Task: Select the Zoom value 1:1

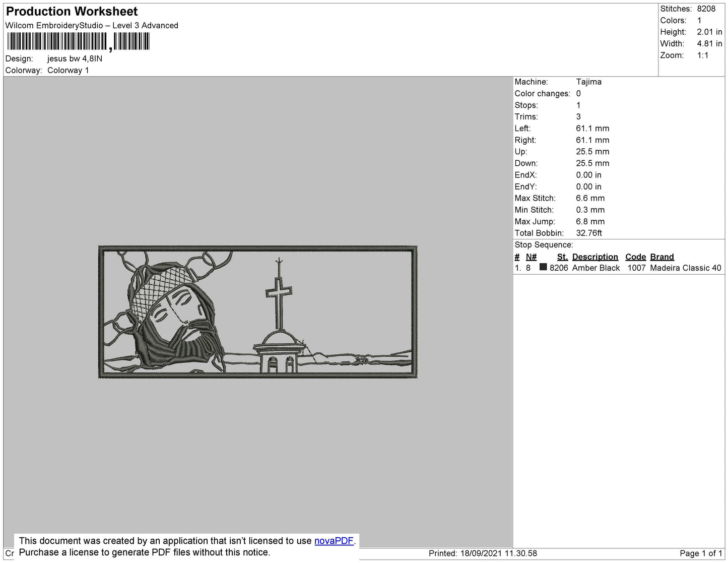Action: point(703,55)
